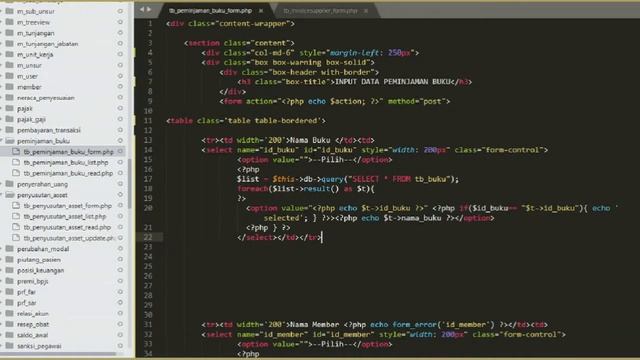640x360 pixels.
Task: Click 'Nama Buku' text on line 13
Action: pyautogui.click(x=310, y=140)
